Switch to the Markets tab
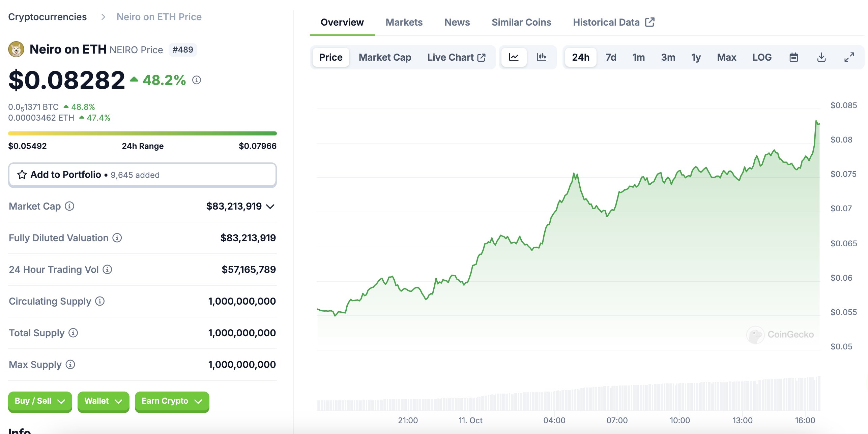Image resolution: width=868 pixels, height=434 pixels. [404, 22]
